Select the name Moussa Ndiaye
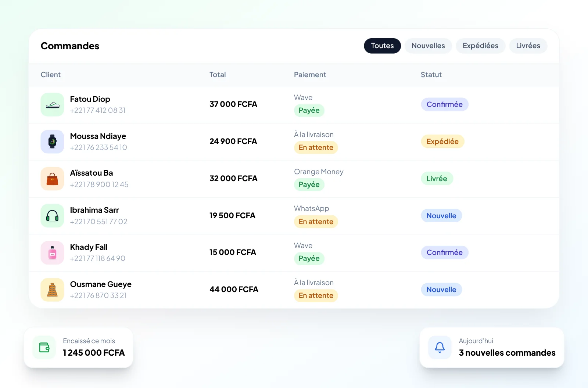 click(98, 136)
